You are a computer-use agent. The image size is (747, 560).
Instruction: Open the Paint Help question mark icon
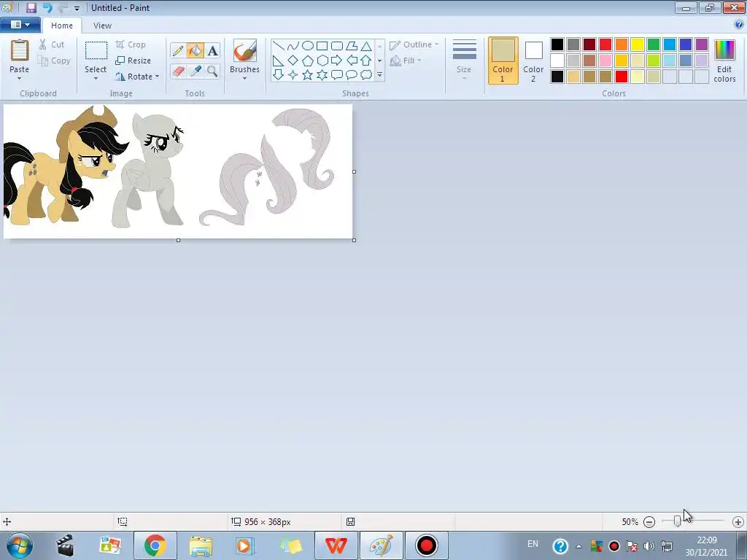coord(739,24)
